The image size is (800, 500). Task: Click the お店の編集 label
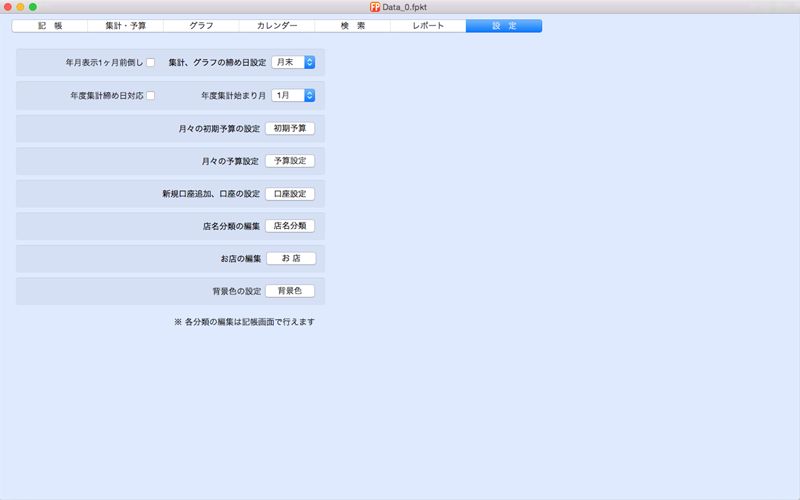241,259
